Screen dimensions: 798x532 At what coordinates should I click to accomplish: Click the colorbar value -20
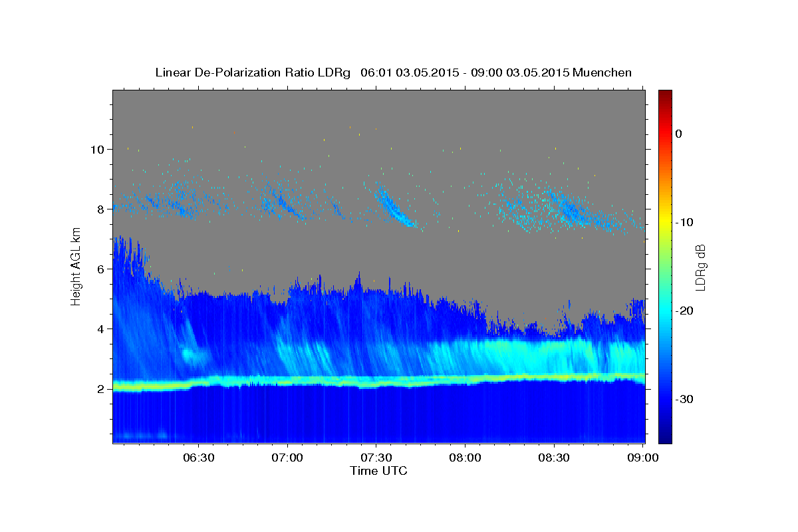point(684,311)
